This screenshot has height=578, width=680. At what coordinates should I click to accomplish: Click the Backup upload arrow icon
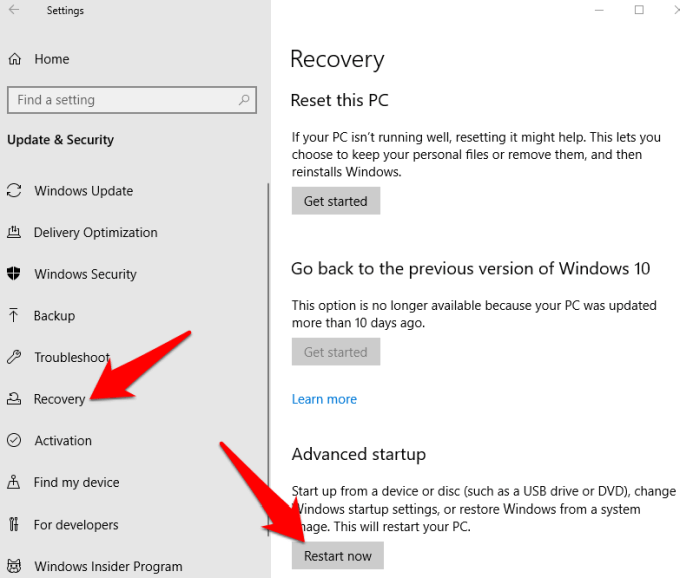pyautogui.click(x=14, y=316)
